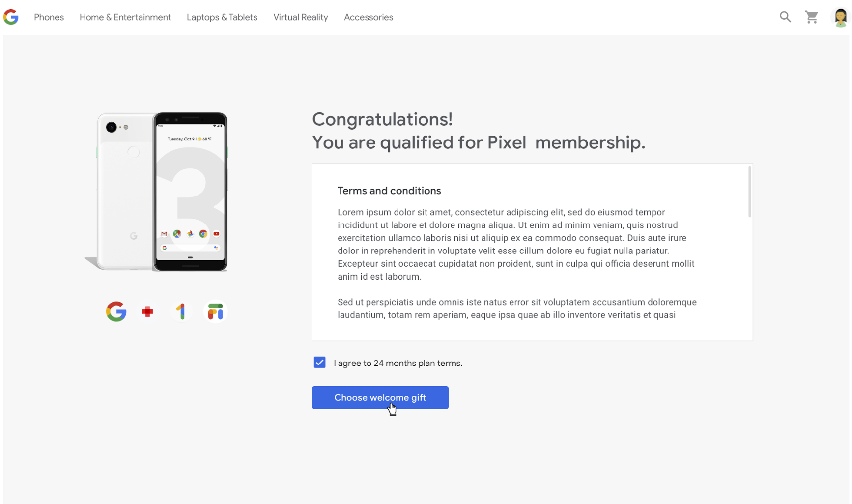Select Accessories in the navigation bar
The height and width of the screenshot is (504, 852).
click(369, 17)
